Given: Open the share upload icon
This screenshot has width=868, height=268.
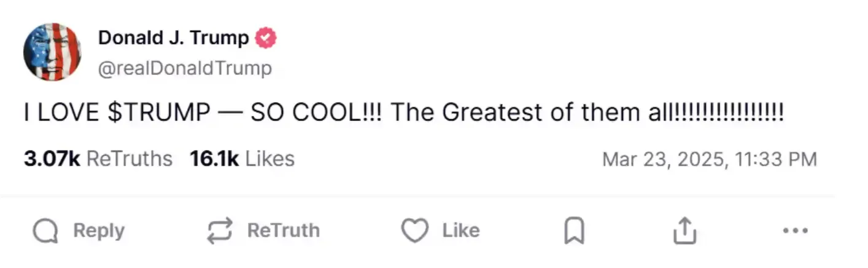Looking at the screenshot, I should [x=684, y=231].
